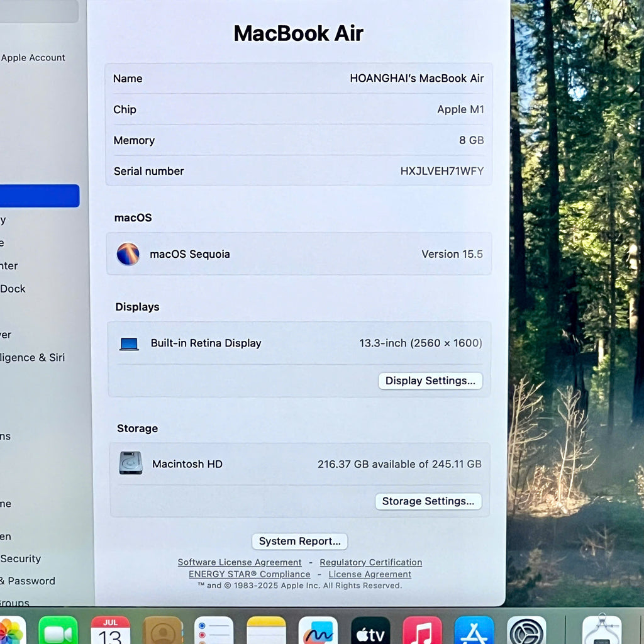This screenshot has height=644, width=644.
Task: Launch Reminders from the Dock
Action: 214,631
